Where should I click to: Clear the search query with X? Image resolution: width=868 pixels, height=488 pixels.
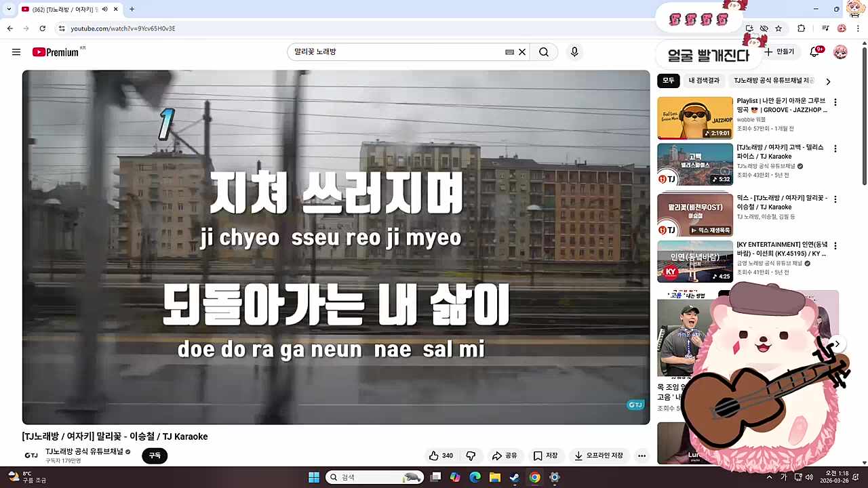[x=522, y=52]
